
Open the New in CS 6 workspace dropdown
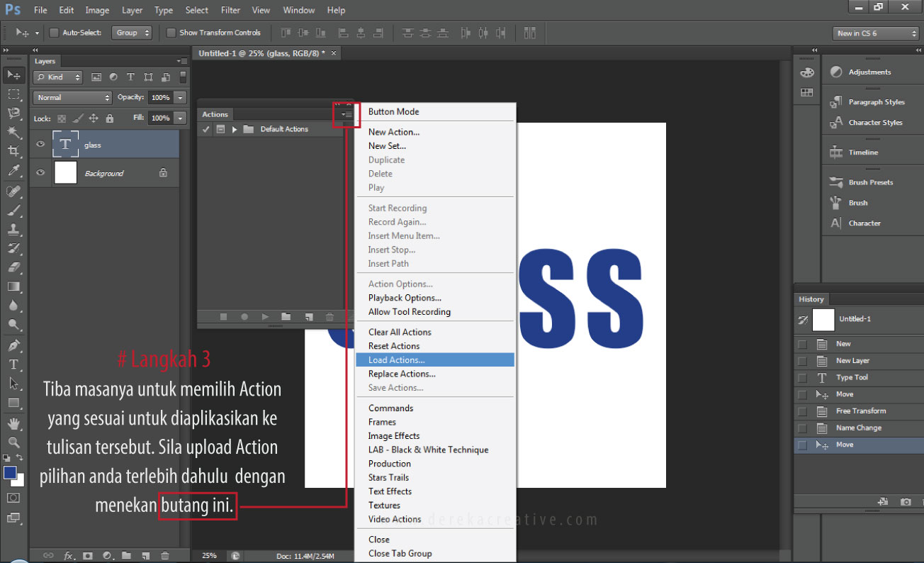[x=876, y=33]
